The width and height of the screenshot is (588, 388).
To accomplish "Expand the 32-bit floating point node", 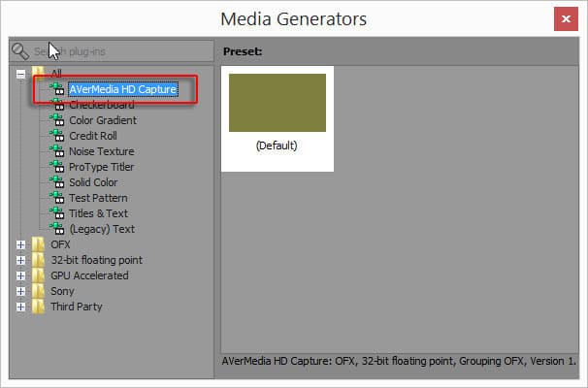I will click(21, 260).
